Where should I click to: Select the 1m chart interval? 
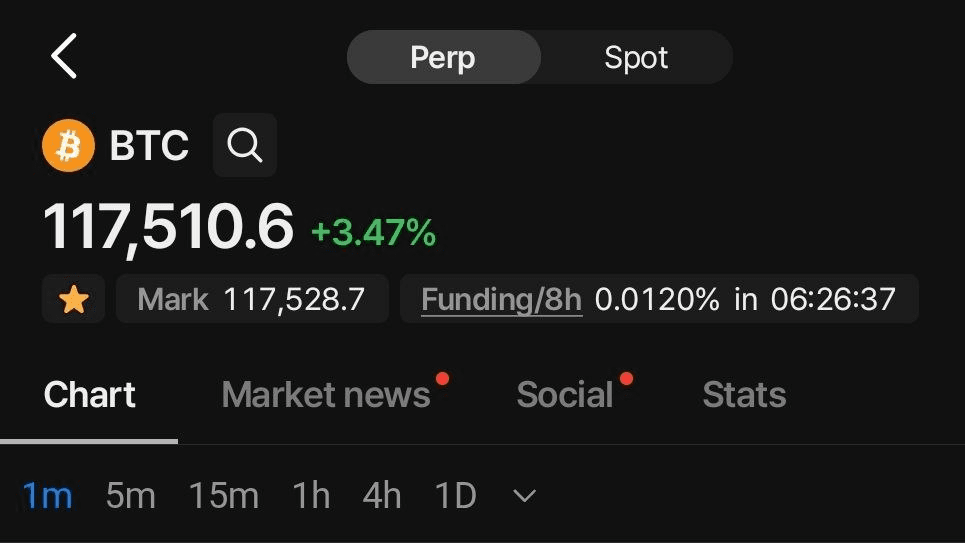pyautogui.click(x=47, y=496)
